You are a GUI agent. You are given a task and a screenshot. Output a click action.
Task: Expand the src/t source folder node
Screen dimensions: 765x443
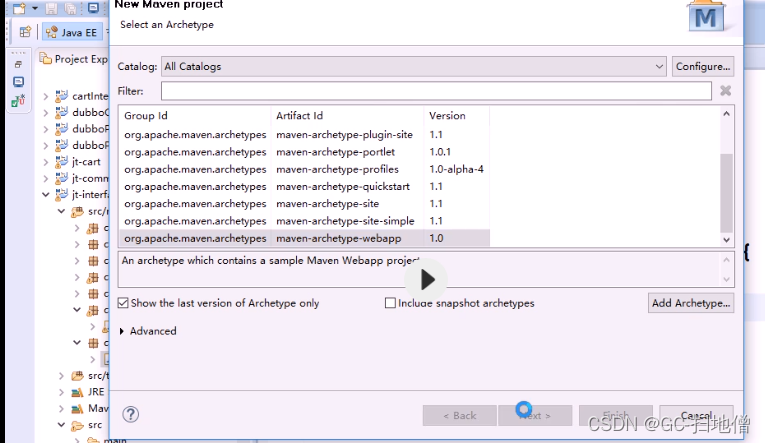(x=61, y=376)
